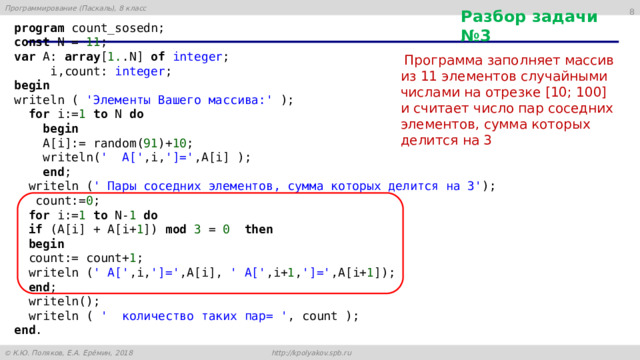The height and width of the screenshot is (360, 640).
Task: Click the line 'if (A[i] + A[i+1]) mod 3 = 0 then'
Action: tap(151, 229)
